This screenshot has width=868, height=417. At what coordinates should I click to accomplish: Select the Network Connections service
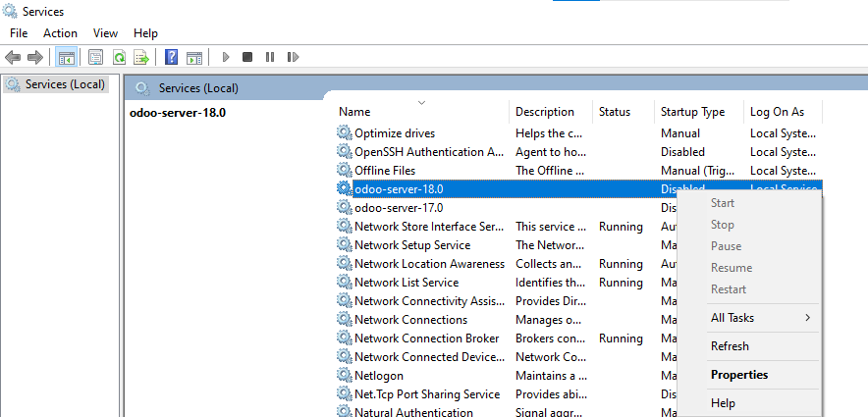410,320
